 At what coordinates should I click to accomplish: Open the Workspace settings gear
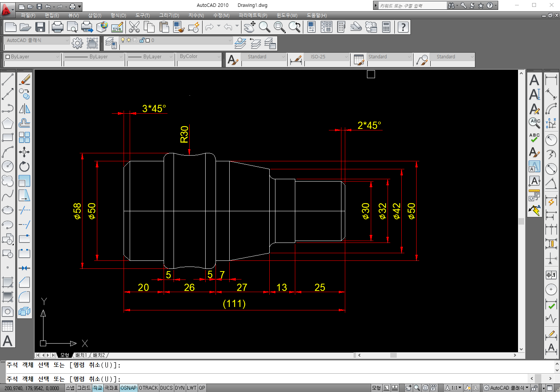coord(77,43)
